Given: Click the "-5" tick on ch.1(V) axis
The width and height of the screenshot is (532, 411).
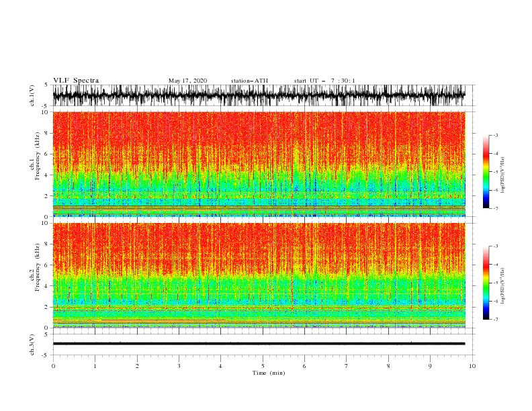Looking at the screenshot, I should click(x=46, y=106).
